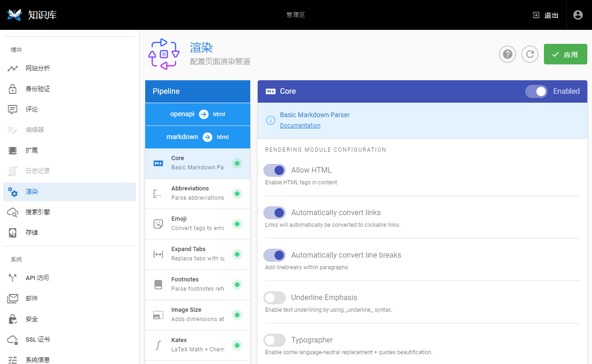Turn on the Typographer switch

point(275,340)
